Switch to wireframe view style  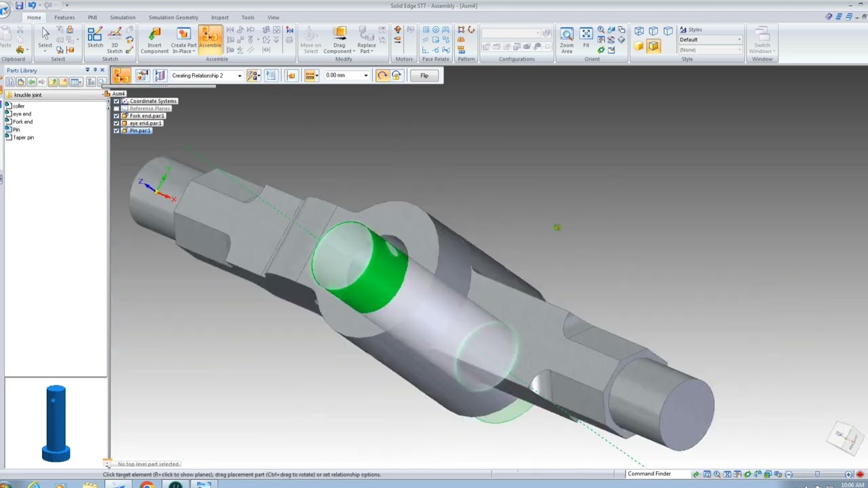(639, 30)
